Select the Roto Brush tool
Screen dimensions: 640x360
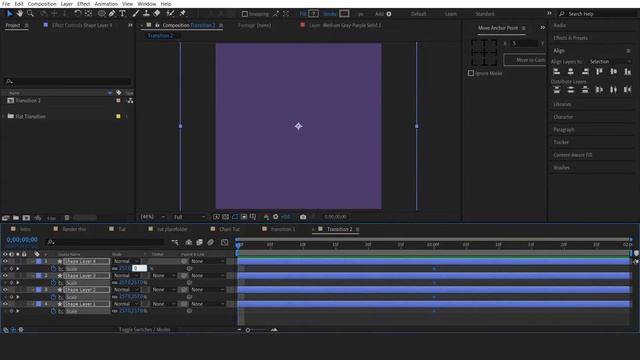(170, 13)
